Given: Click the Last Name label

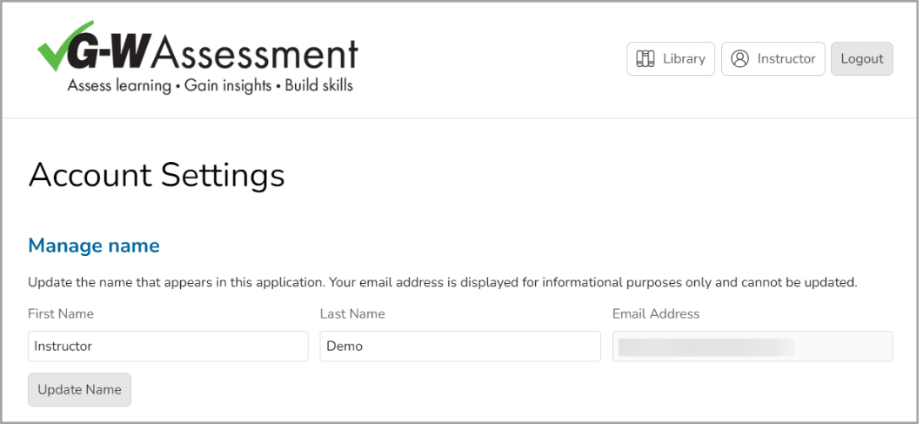Looking at the screenshot, I should (x=352, y=314).
